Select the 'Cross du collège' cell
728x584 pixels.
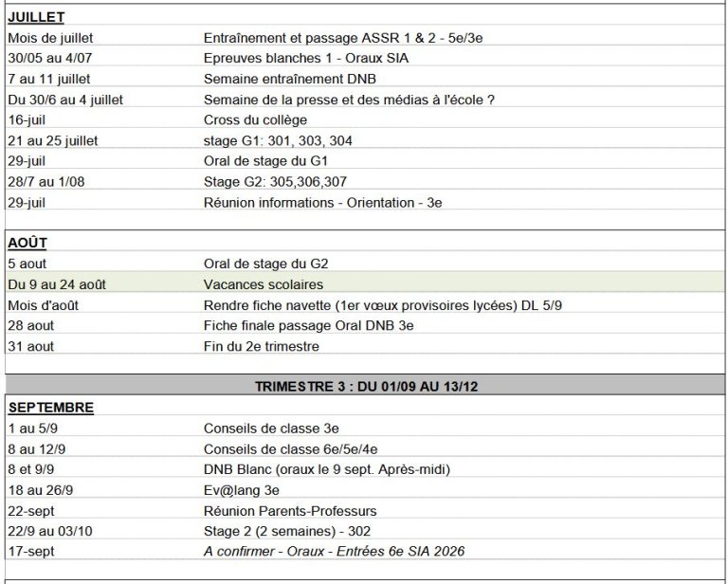click(255, 120)
